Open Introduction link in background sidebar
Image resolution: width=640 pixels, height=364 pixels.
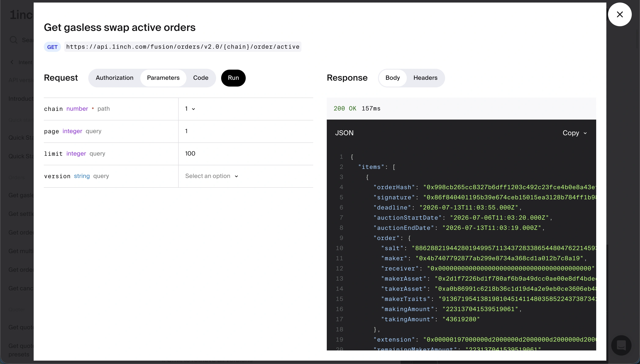tap(21, 99)
